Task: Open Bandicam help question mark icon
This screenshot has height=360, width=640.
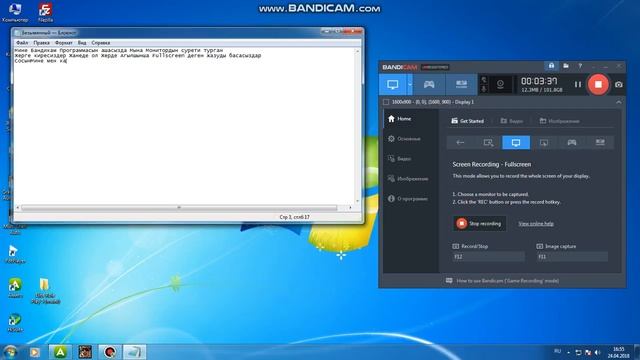Action: pos(580,66)
